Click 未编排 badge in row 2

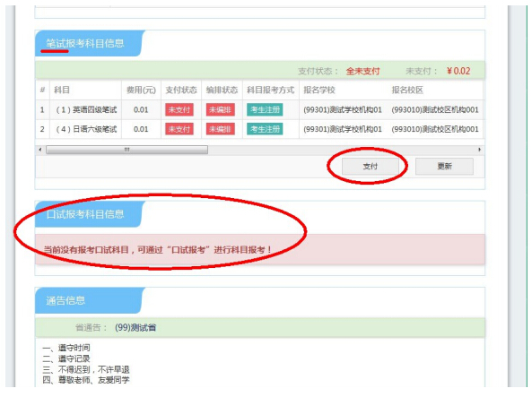[220, 129]
